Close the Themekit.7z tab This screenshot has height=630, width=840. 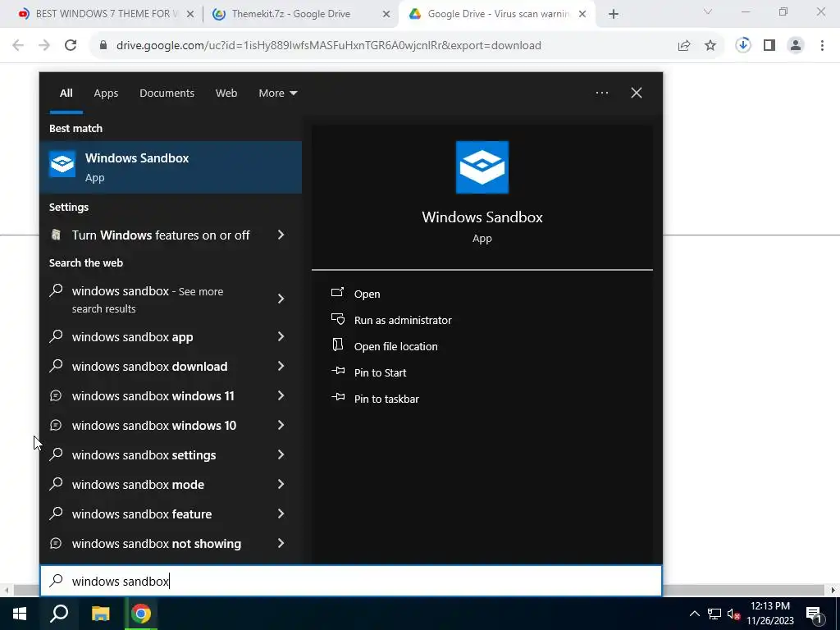pyautogui.click(x=386, y=15)
